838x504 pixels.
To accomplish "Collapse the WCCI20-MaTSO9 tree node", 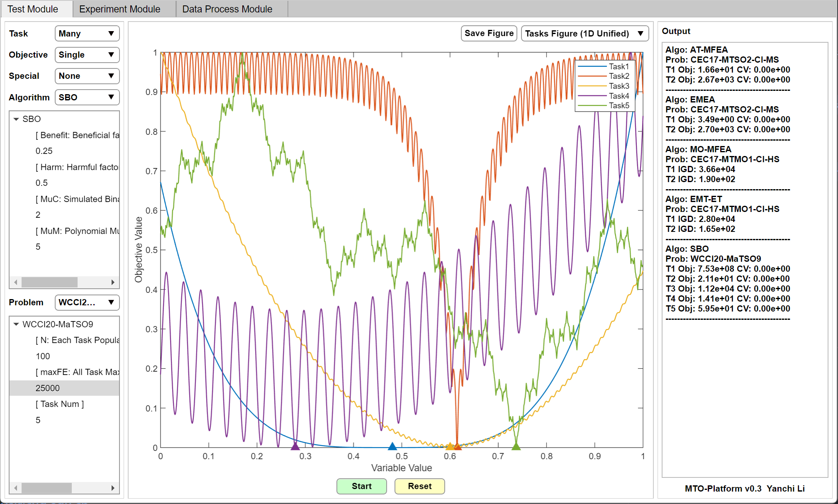I will click(x=16, y=324).
